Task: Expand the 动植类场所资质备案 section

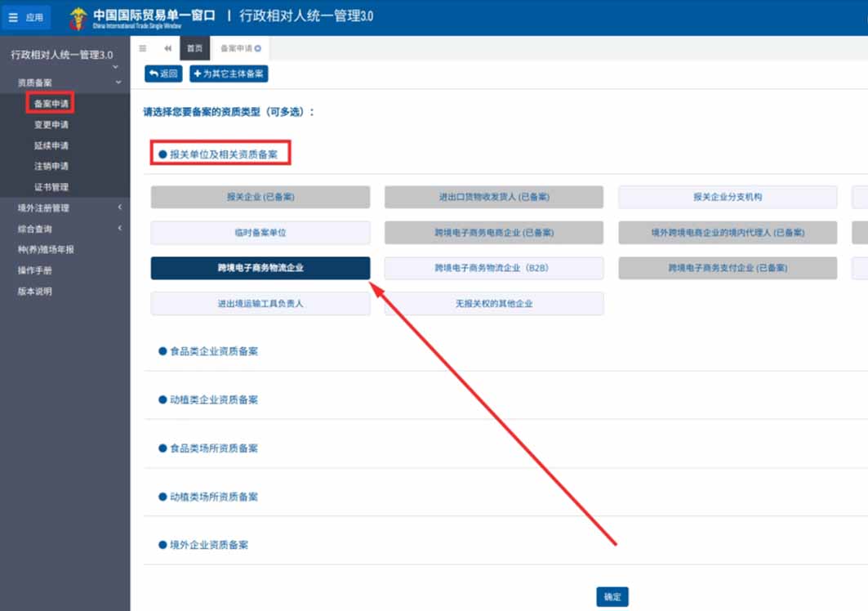Action: [x=208, y=497]
